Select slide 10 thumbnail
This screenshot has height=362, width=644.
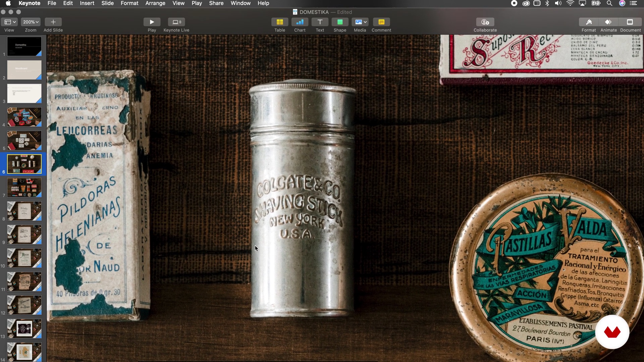[x=24, y=258]
